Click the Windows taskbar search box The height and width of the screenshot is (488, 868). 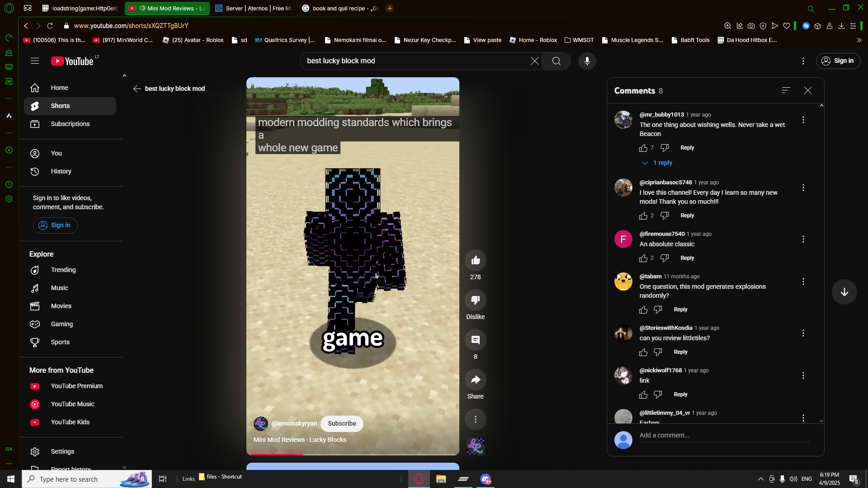point(87,479)
